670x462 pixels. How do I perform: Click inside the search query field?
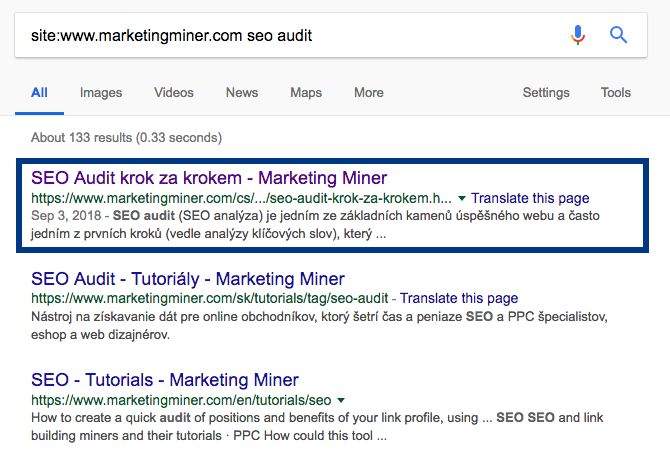coord(291,35)
